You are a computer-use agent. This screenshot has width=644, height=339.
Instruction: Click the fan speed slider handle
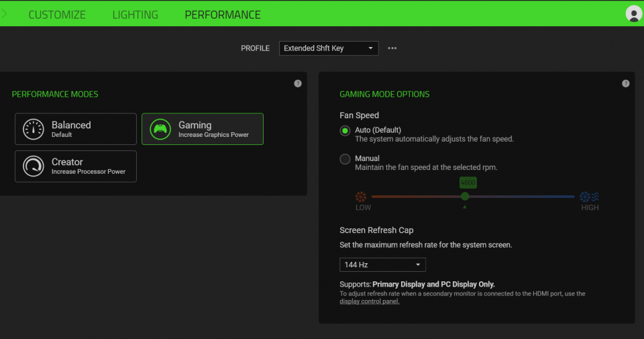[465, 197]
